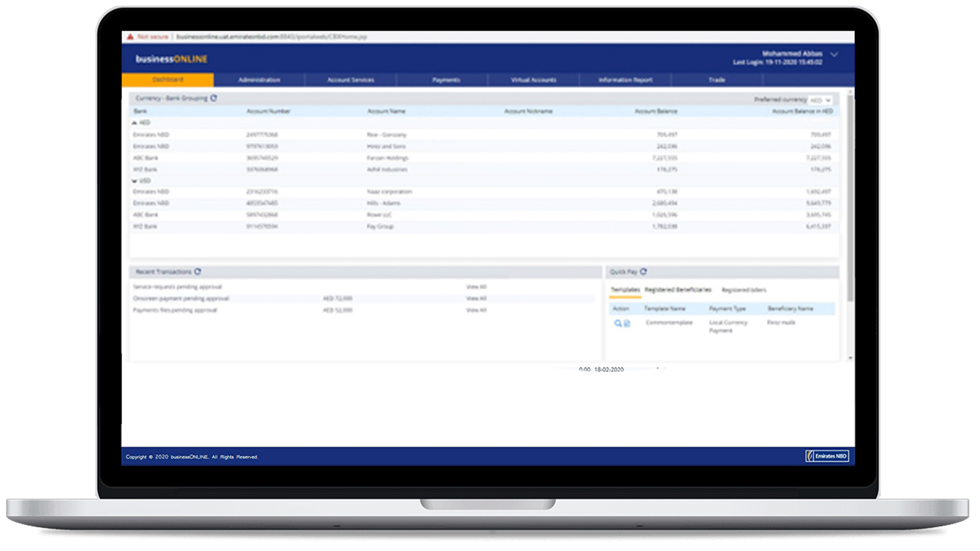Click the document icon beside the template
The width and height of the screenshot is (980, 551).
click(627, 323)
